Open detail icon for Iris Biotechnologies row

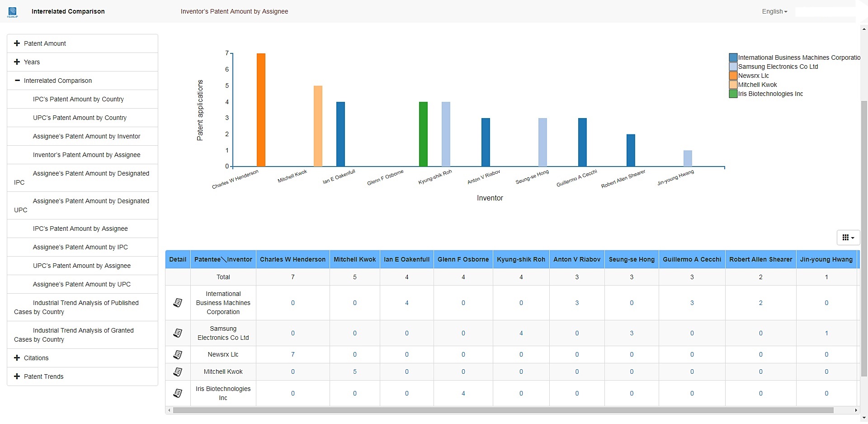pyautogui.click(x=178, y=393)
